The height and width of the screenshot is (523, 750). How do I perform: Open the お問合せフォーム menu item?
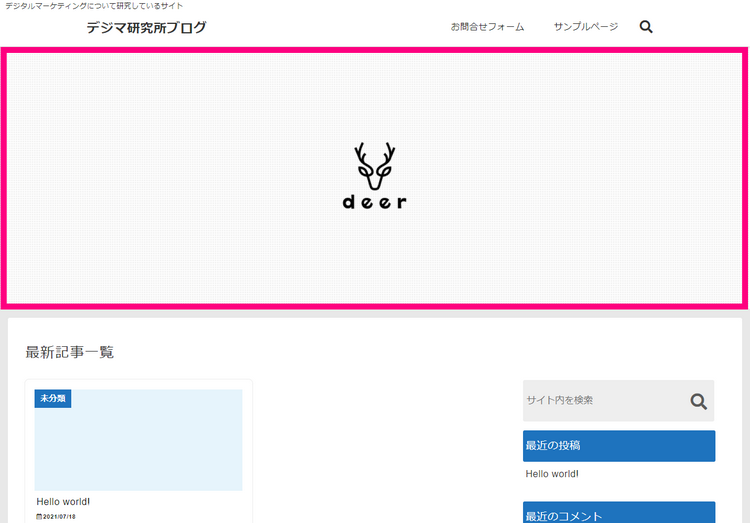click(487, 27)
